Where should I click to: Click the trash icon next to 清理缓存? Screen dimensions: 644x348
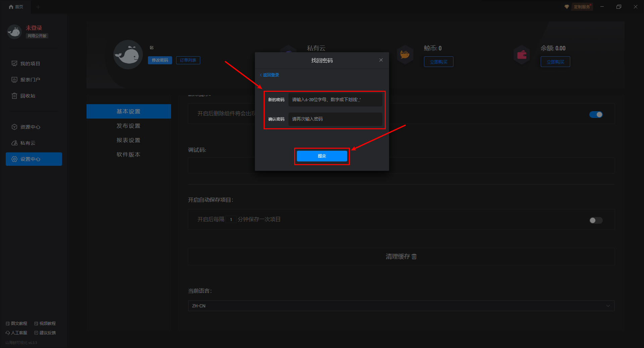pos(414,257)
